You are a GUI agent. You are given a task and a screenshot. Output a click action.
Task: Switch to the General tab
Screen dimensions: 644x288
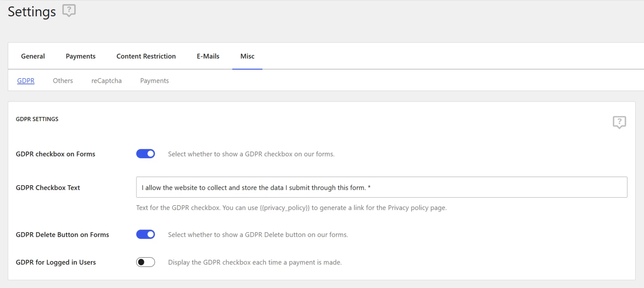(33, 56)
